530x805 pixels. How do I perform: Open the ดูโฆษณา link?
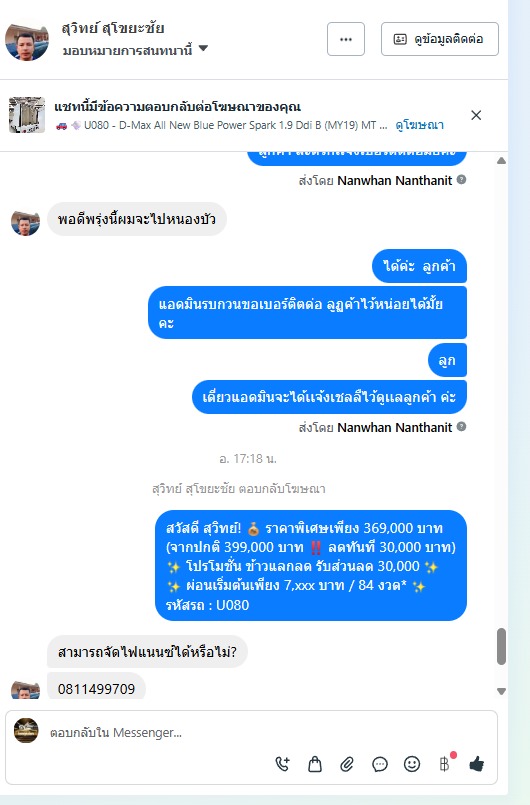point(419,125)
